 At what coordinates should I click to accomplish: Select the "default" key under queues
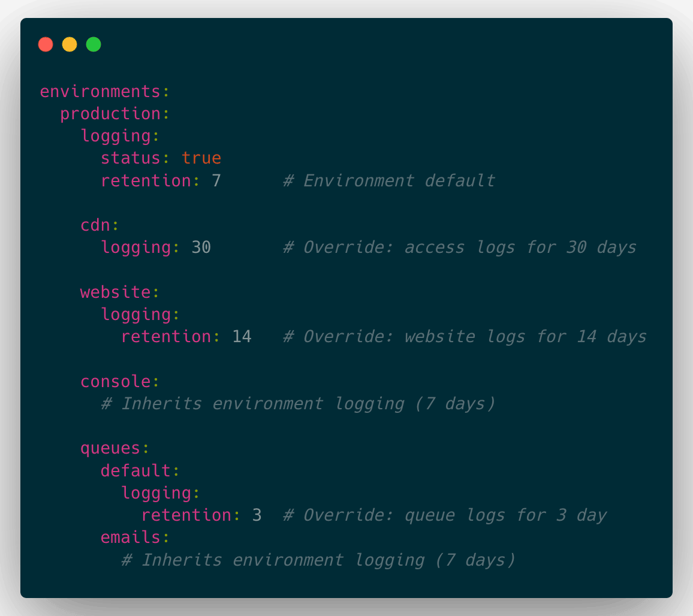pos(135,470)
